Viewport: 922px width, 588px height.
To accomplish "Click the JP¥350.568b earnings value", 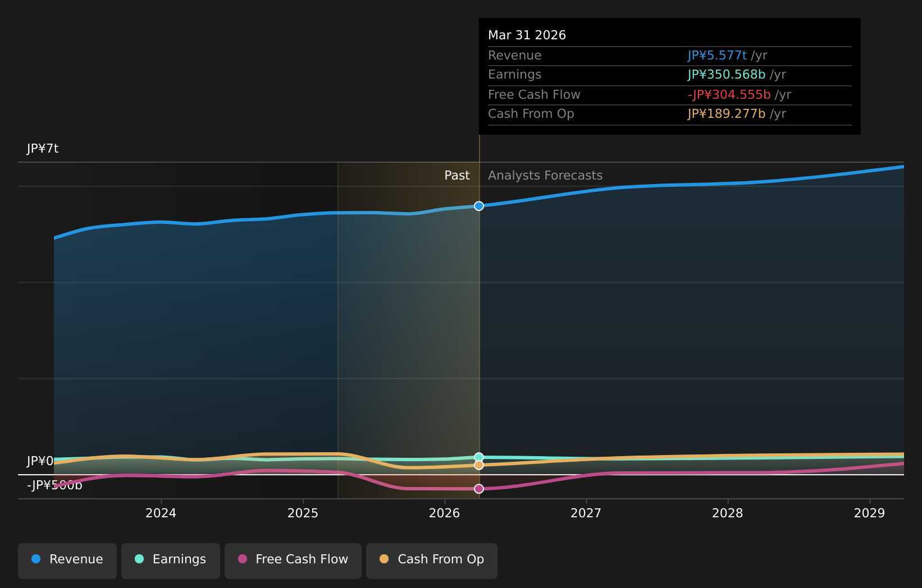I will [727, 75].
